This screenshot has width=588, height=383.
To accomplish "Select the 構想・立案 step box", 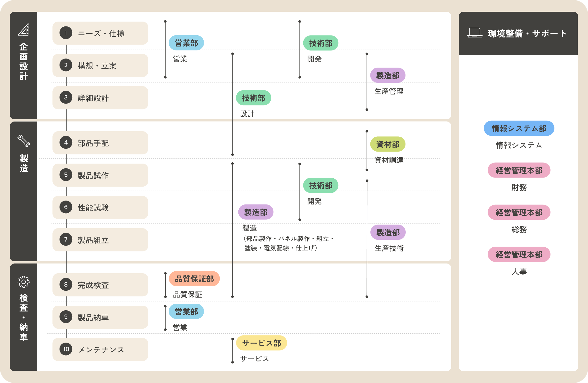I will pos(100,65).
